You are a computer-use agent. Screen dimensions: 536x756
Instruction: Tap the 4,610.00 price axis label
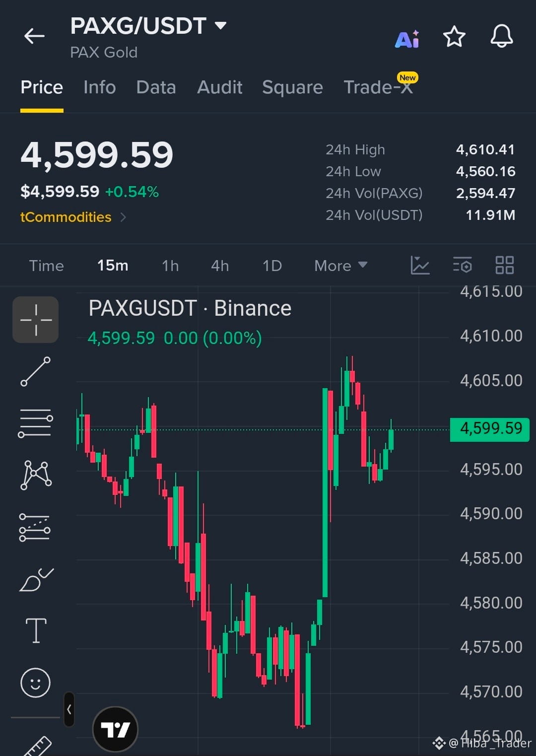coord(491,336)
